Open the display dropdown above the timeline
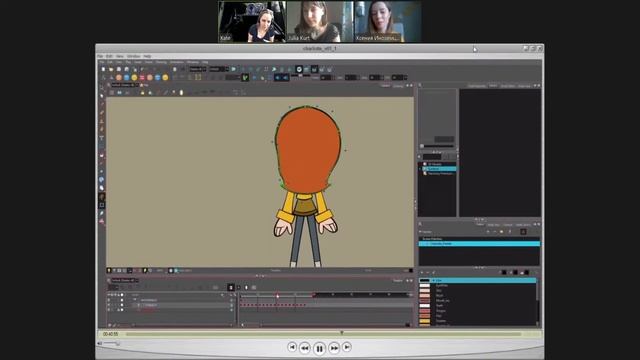Image resolution: width=640 pixels, height=360 pixels. (125, 280)
